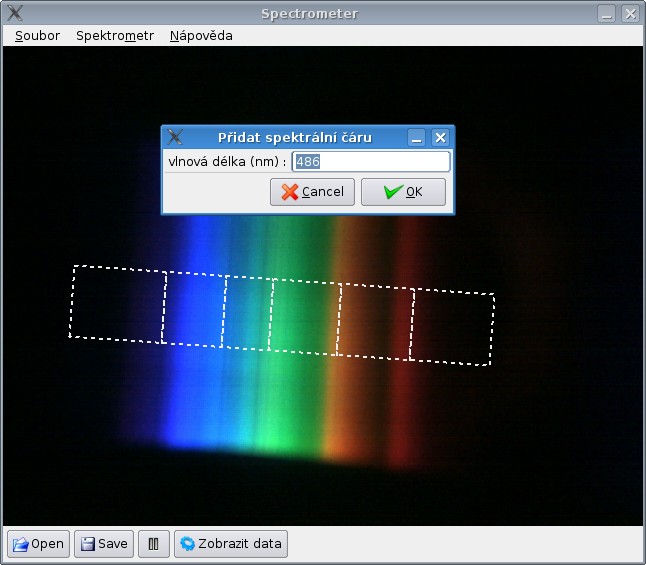The image size is (646, 565).
Task: Open main window menu icon at top-left
Action: tap(14, 14)
